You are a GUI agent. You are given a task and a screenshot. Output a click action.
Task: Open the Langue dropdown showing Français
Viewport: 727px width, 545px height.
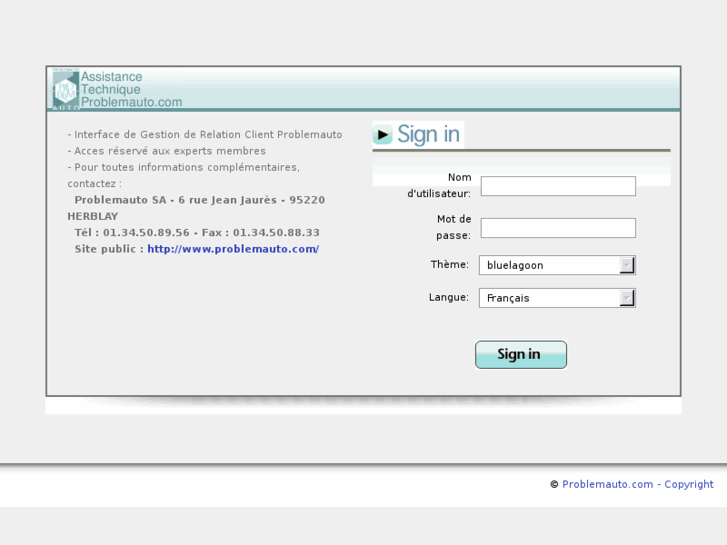557,298
